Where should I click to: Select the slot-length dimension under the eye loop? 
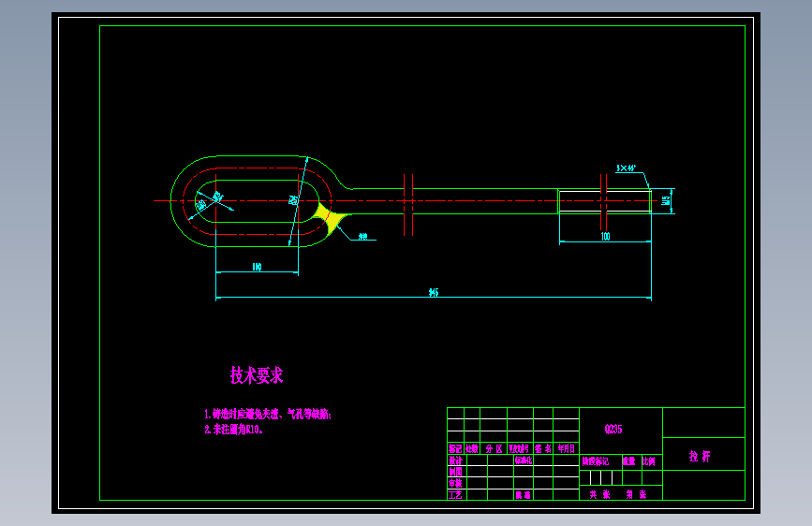(257, 267)
